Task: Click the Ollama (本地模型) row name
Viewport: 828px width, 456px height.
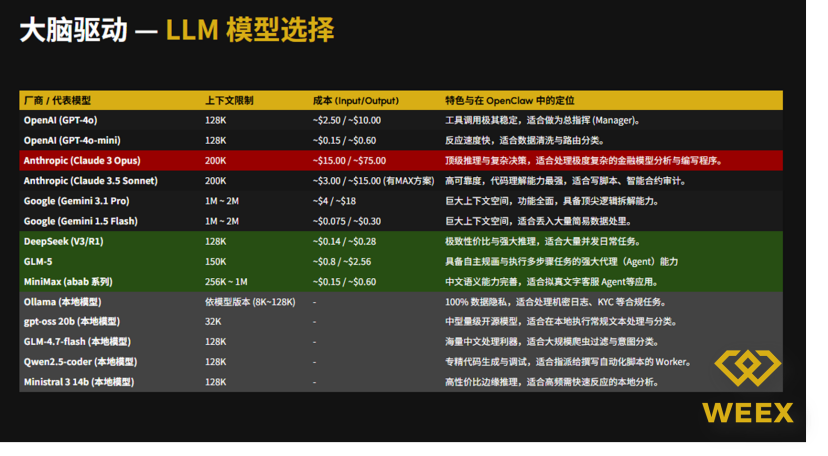Action: click(x=63, y=301)
